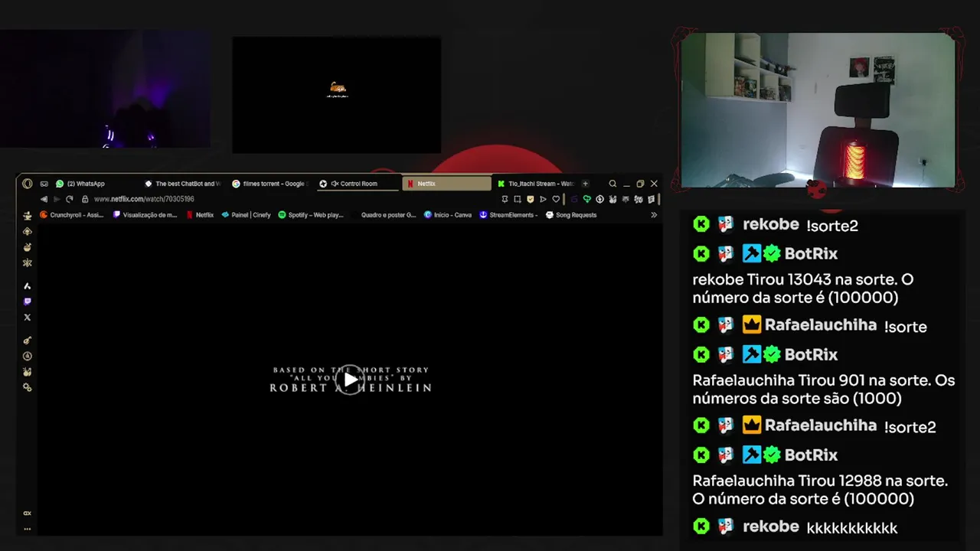Click the guitar-shaped sidebar player icon
The height and width of the screenshot is (551, 980).
(x=28, y=340)
